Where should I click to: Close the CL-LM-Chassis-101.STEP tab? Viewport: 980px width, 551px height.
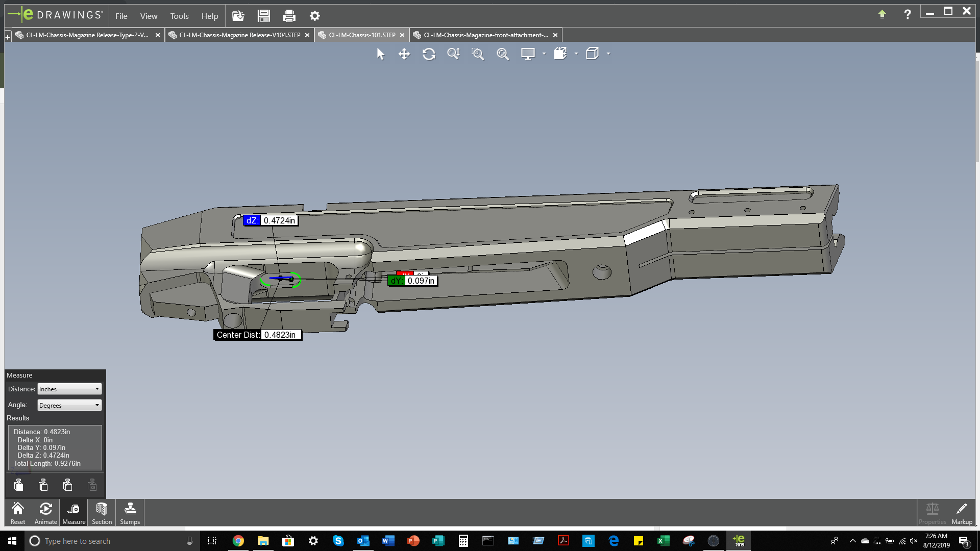coord(402,35)
